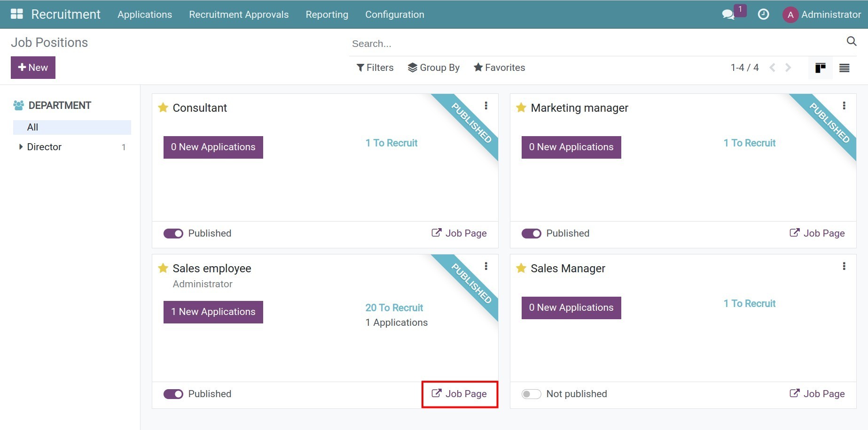Screen dimensions: 868x430
Task: Switch to list view
Action: [x=844, y=68]
